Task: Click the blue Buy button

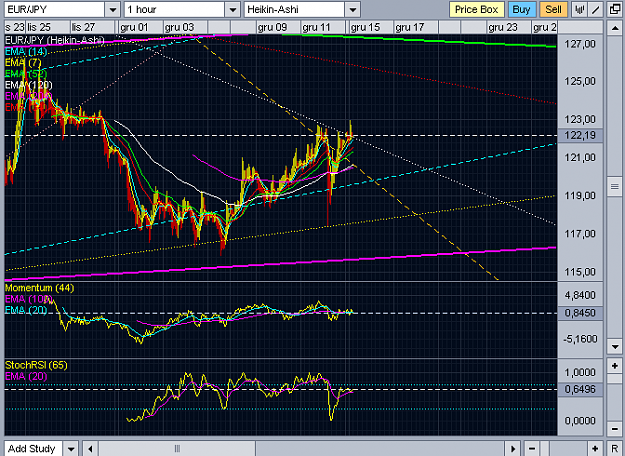Action: [x=521, y=10]
